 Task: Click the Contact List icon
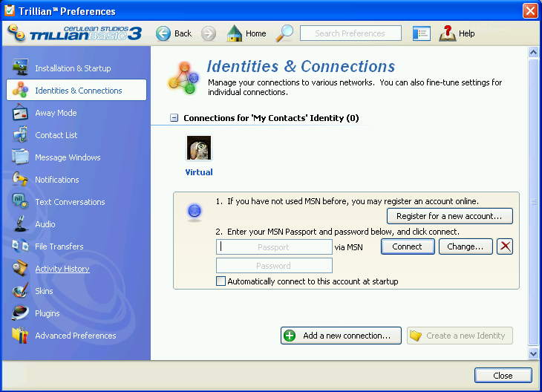click(20, 134)
